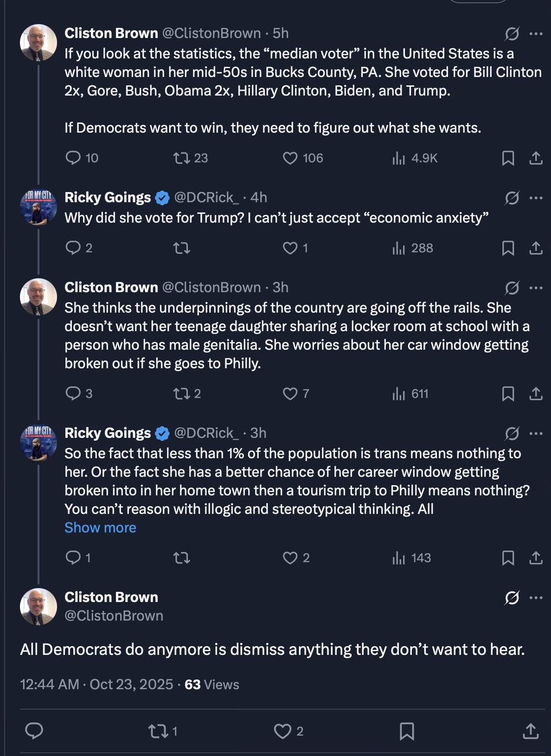Bookmark the main tweet at the bottom
Viewport: 551px width, 756px height.
click(407, 731)
